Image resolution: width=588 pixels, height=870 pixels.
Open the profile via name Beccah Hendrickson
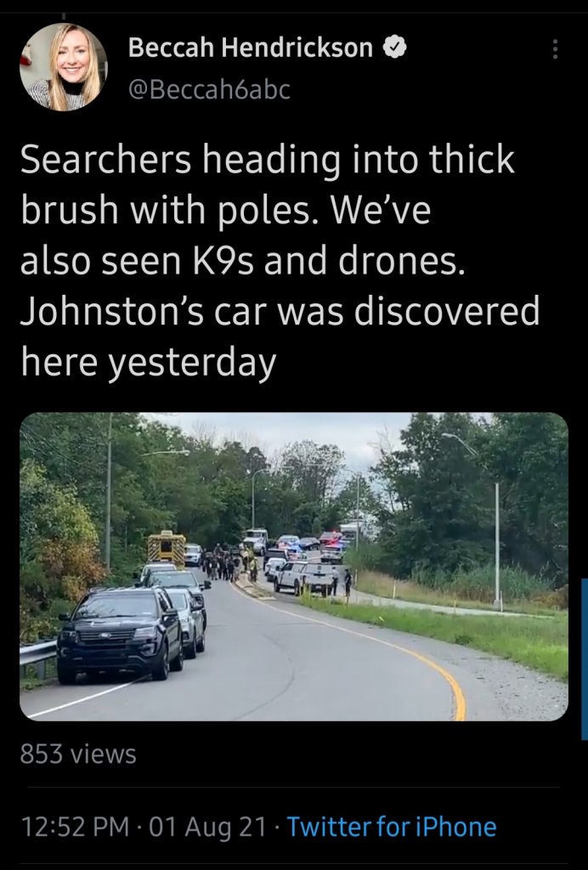251,48
